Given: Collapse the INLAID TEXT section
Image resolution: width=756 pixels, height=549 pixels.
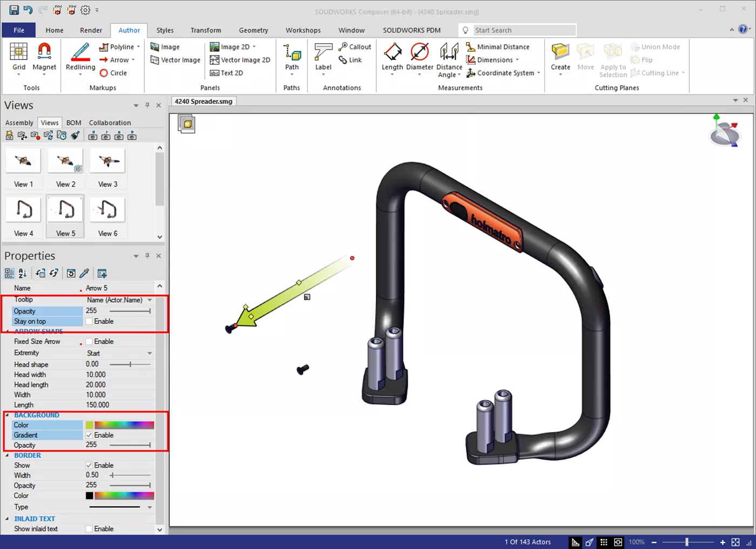Looking at the screenshot, I should (8, 519).
